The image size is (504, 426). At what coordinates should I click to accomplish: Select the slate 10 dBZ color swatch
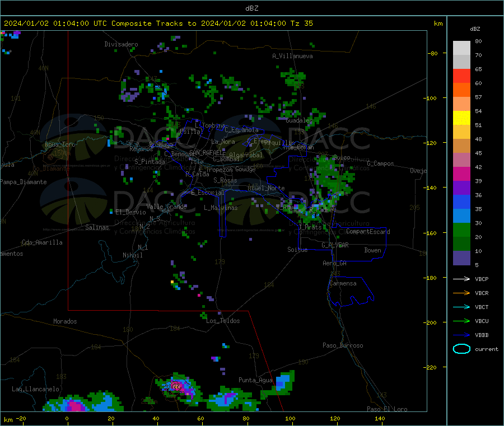click(x=461, y=258)
